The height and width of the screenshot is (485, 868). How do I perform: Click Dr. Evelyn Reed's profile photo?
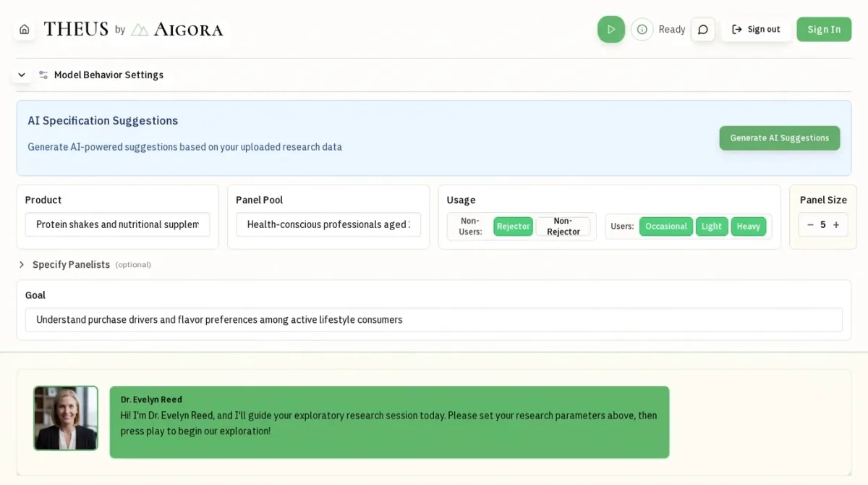click(x=66, y=418)
